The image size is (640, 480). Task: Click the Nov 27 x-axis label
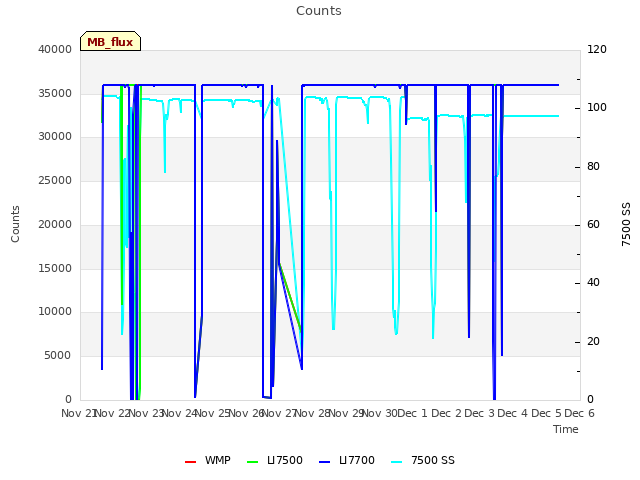point(279,413)
